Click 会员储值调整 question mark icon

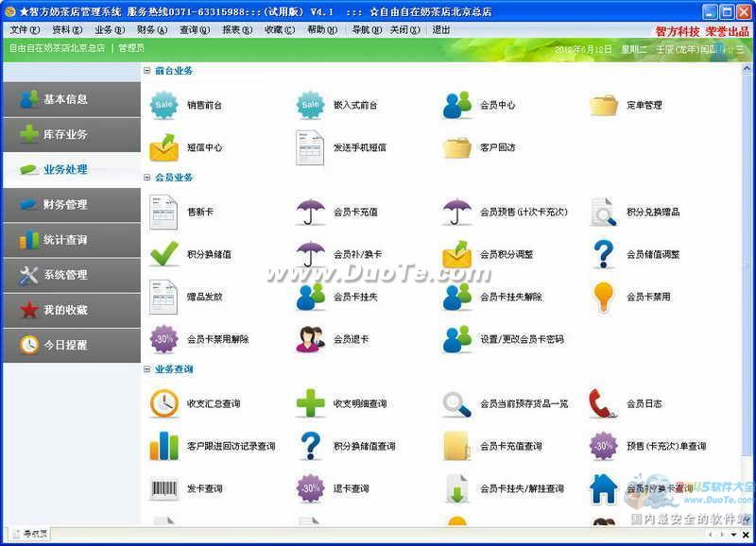(604, 254)
